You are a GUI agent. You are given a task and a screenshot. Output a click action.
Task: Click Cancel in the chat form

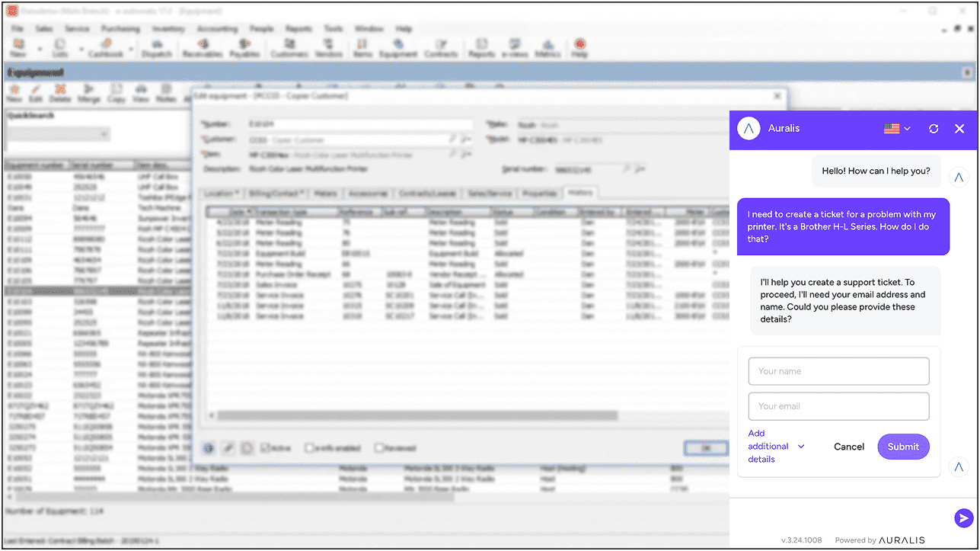pos(849,447)
